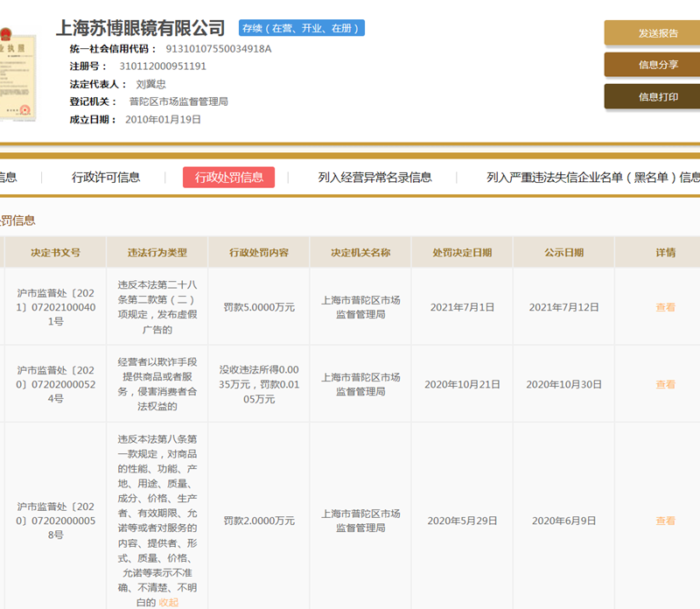Viewport: 700px width, 609px height.
Task: Open the business license thumbnail image
Action: point(17,75)
